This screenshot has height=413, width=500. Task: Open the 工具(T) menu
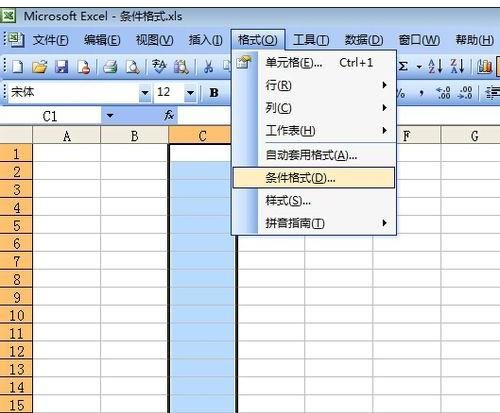coord(311,40)
